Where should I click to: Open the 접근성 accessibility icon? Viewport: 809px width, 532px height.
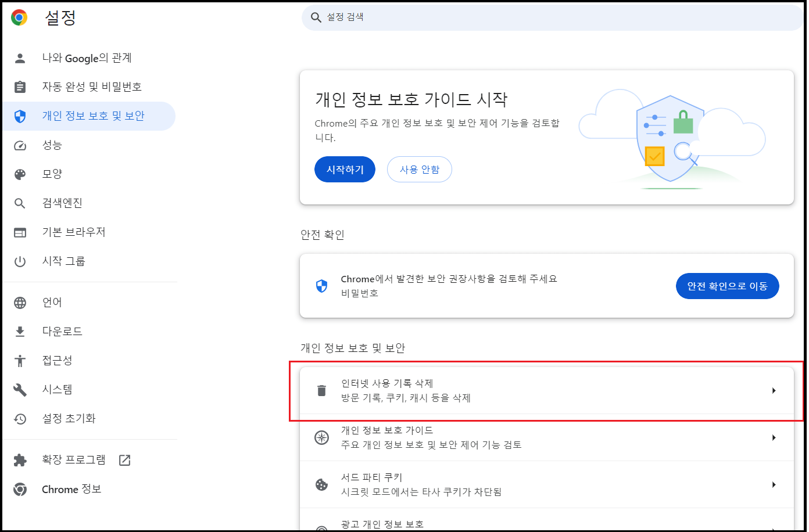[20, 360]
